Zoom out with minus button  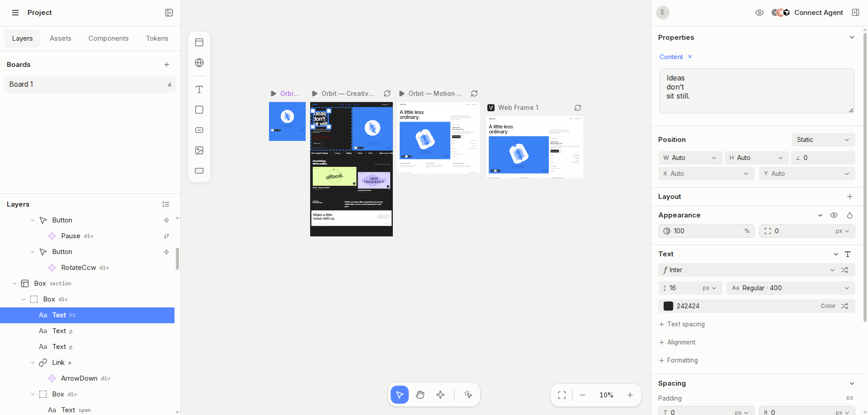click(x=583, y=395)
